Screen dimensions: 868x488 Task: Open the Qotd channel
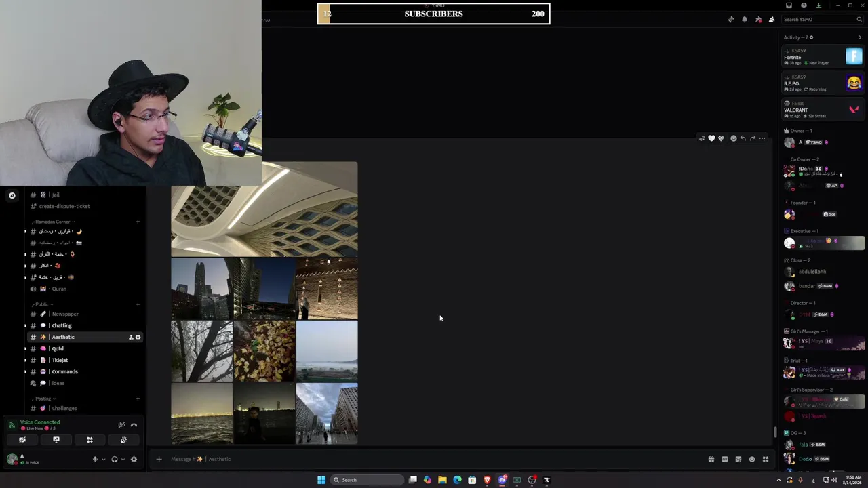84,348
